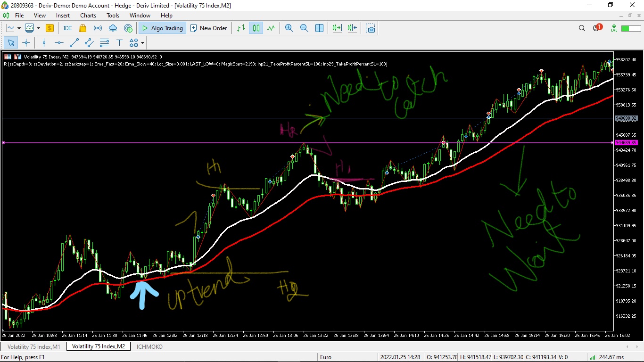Open the shapes objects icon
Screen dimensions: 644x362
coord(133,43)
